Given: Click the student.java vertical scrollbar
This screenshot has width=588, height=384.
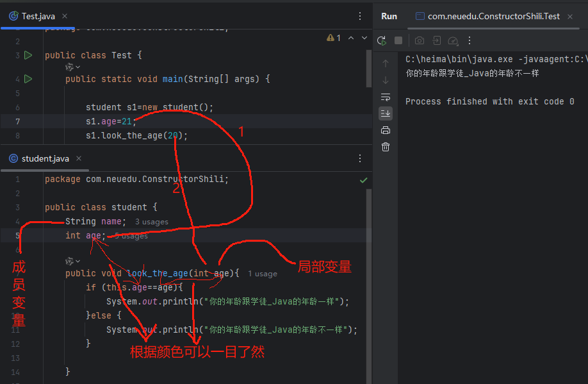Looking at the screenshot, I should click(x=369, y=285).
